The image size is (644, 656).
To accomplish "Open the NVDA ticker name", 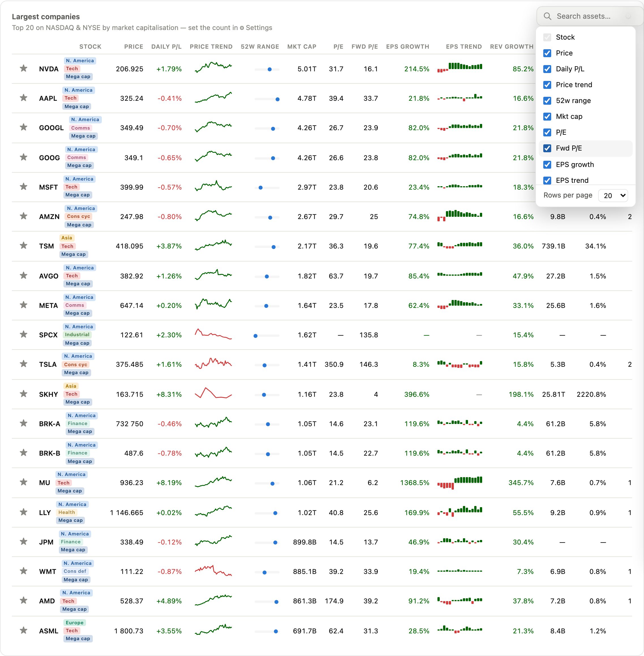I will [49, 69].
